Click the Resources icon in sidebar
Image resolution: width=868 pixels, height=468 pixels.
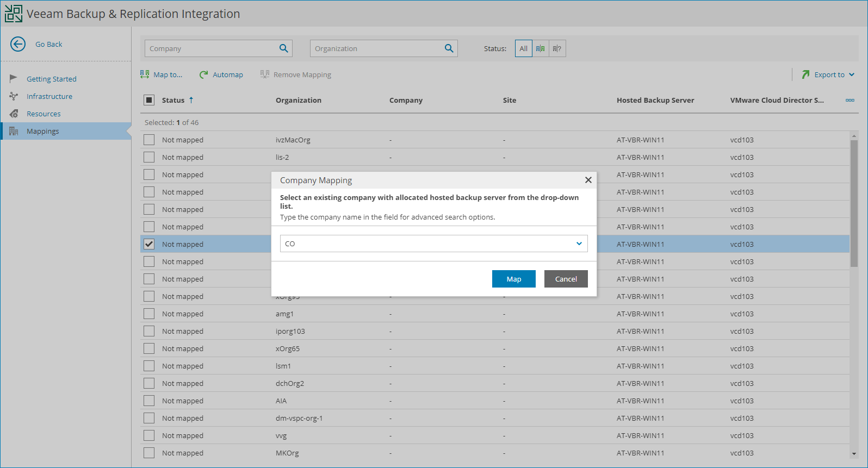click(14, 114)
